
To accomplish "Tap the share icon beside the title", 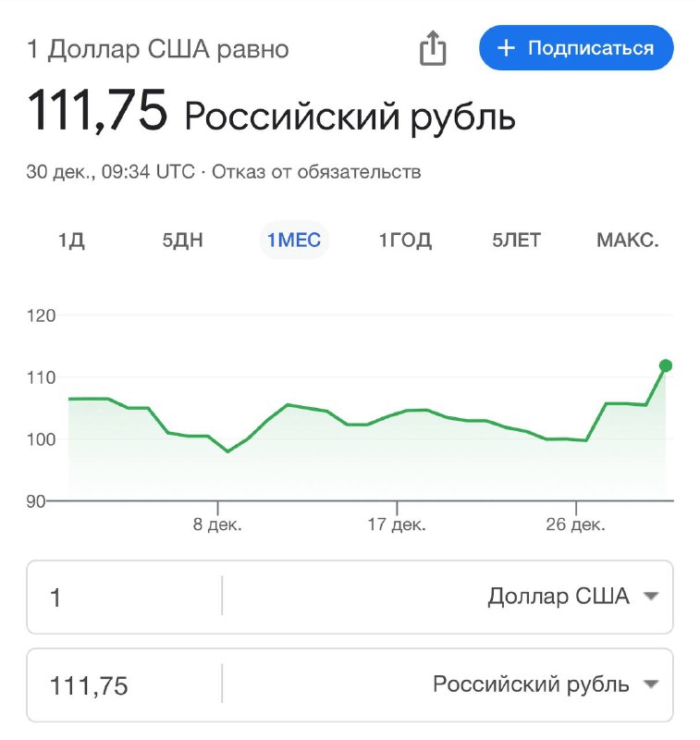I will tap(433, 48).
